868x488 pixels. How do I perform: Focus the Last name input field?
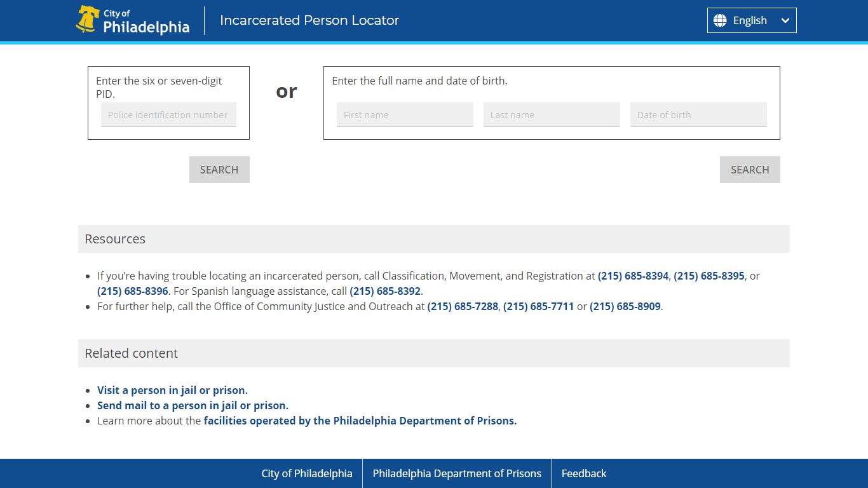(x=552, y=114)
